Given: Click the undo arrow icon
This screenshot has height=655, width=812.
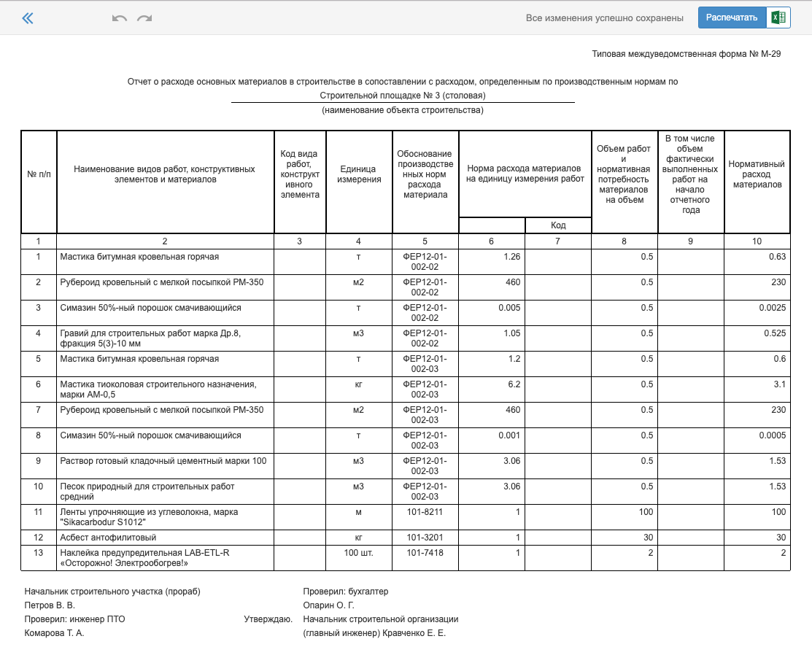Looking at the screenshot, I should [119, 19].
